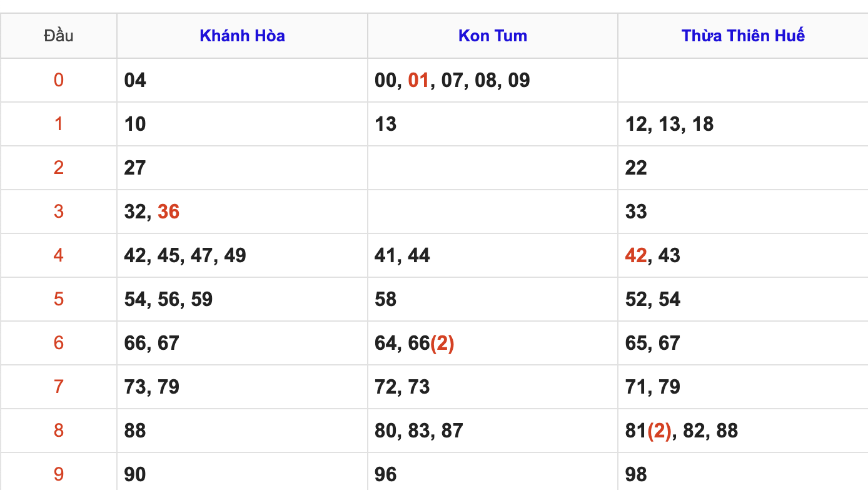
Task: Click the Khánh Hòa cell with 54, 56, 59
Action: 242,299
